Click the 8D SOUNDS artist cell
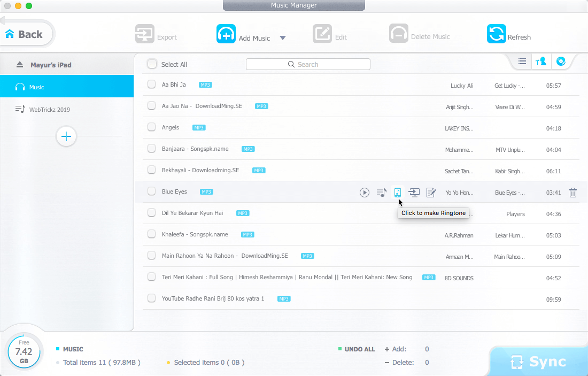The width and height of the screenshot is (588, 376). click(x=459, y=278)
